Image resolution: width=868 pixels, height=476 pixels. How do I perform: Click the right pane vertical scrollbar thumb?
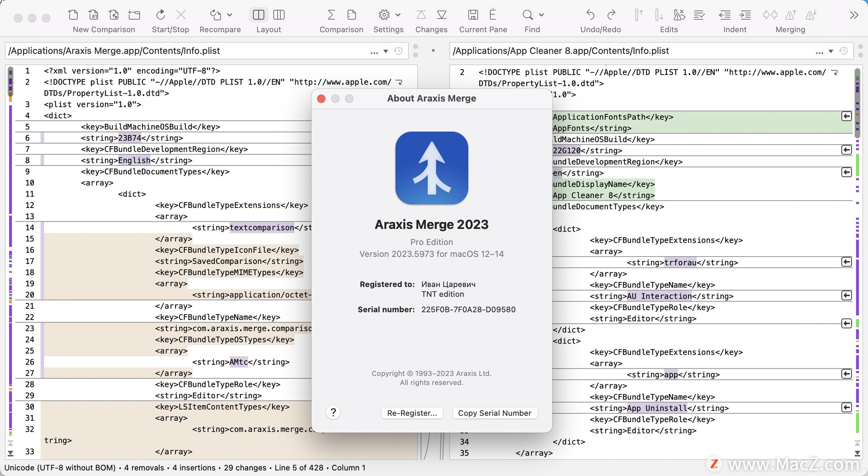click(x=857, y=103)
